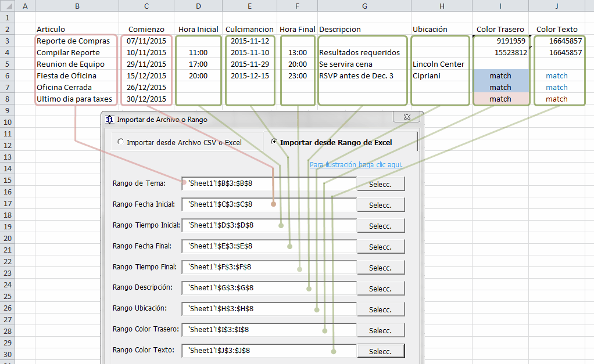Viewport: 594px width, 364px height.
Task: Click the Rango Descripción text box
Action: point(269,288)
